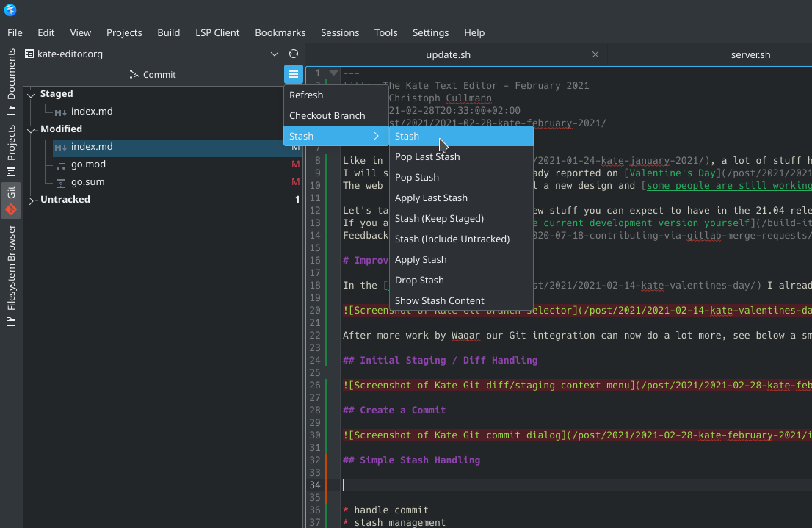Open the Stash submenu arrow

click(x=377, y=136)
